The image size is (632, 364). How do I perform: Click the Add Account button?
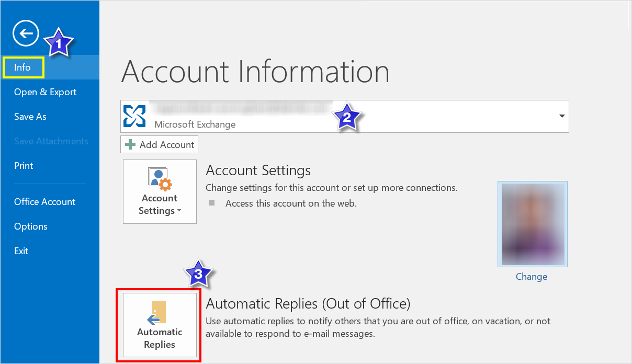click(x=159, y=144)
